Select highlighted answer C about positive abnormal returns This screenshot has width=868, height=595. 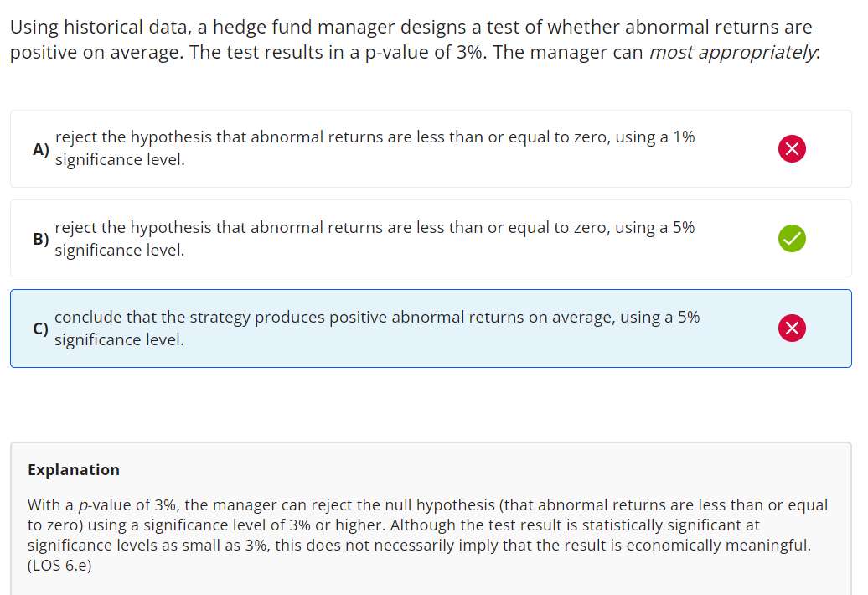pos(377,328)
